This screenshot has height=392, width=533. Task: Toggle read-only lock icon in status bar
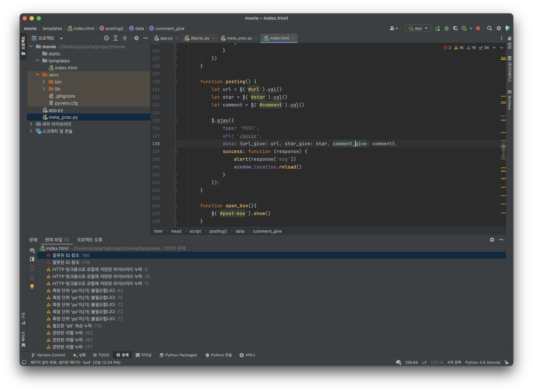click(x=506, y=362)
